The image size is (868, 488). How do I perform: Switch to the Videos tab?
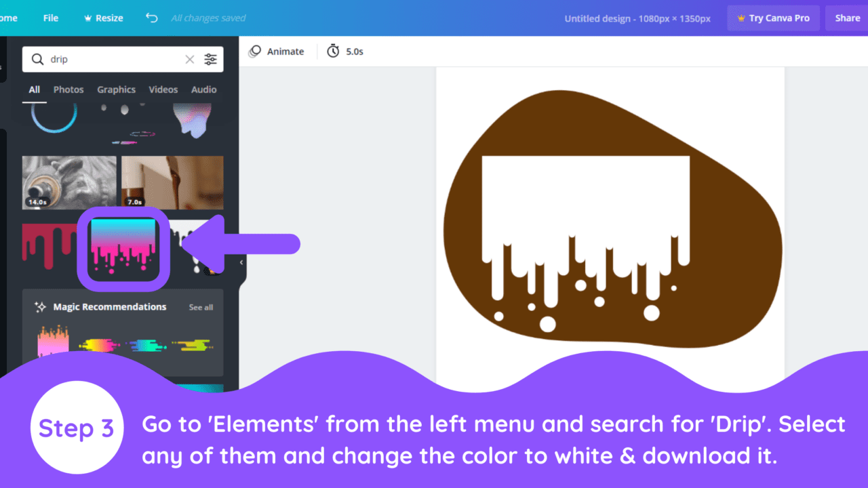(163, 89)
